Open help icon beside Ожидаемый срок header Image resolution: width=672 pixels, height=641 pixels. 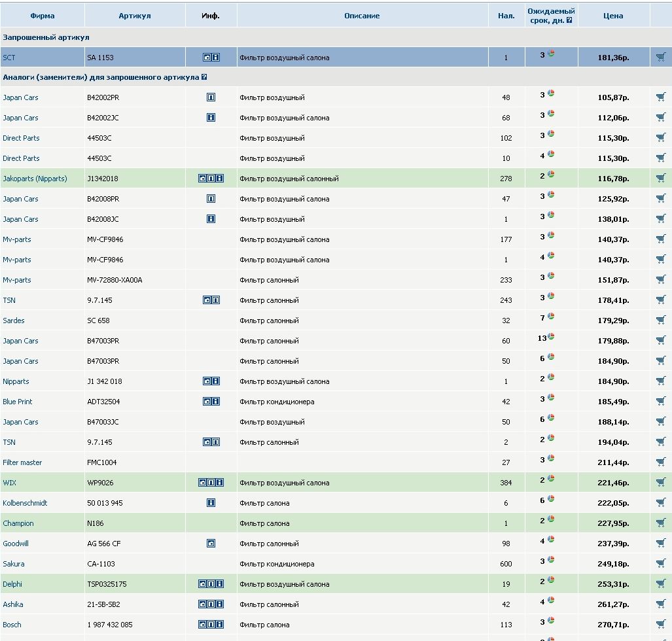point(569,20)
